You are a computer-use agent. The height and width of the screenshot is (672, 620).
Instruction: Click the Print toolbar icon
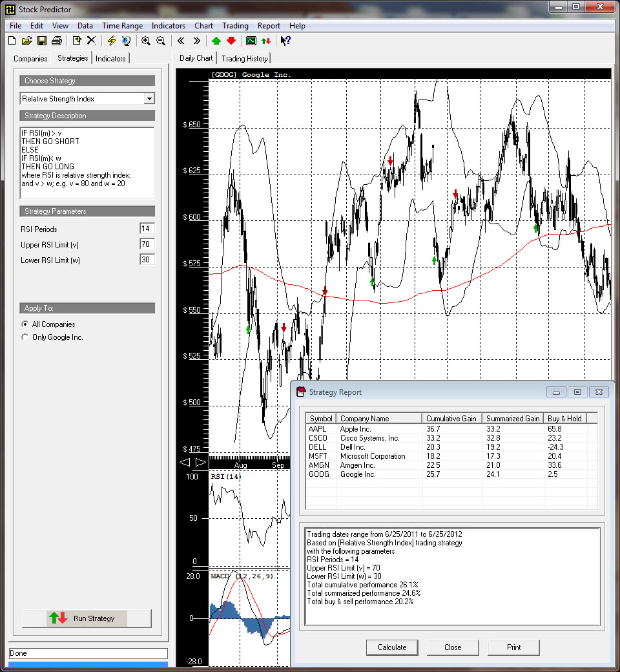click(56, 41)
